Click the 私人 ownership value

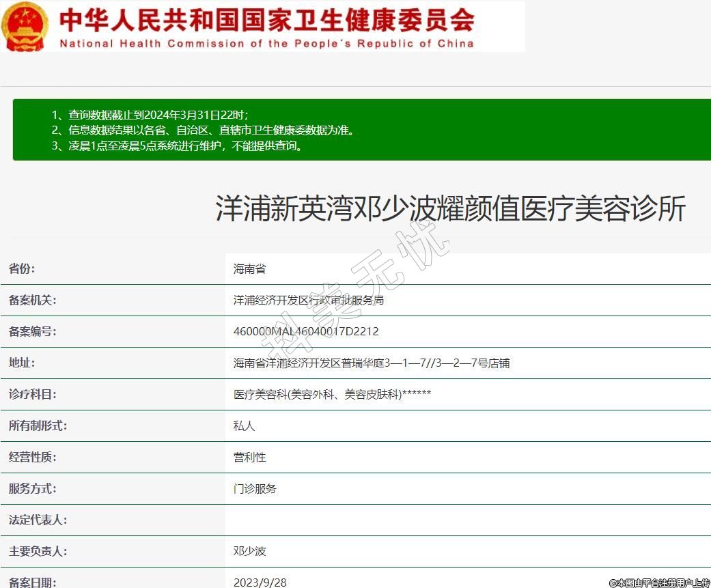tap(244, 426)
